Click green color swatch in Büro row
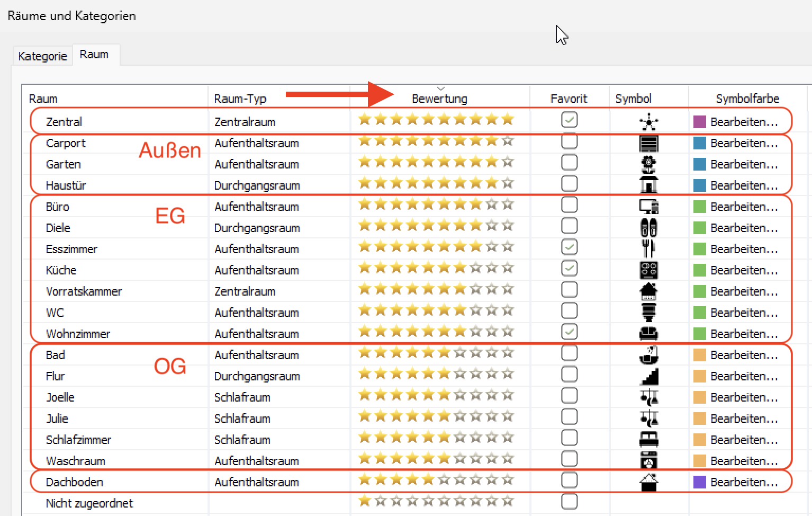Viewport: 812px width, 516px height. click(700, 207)
